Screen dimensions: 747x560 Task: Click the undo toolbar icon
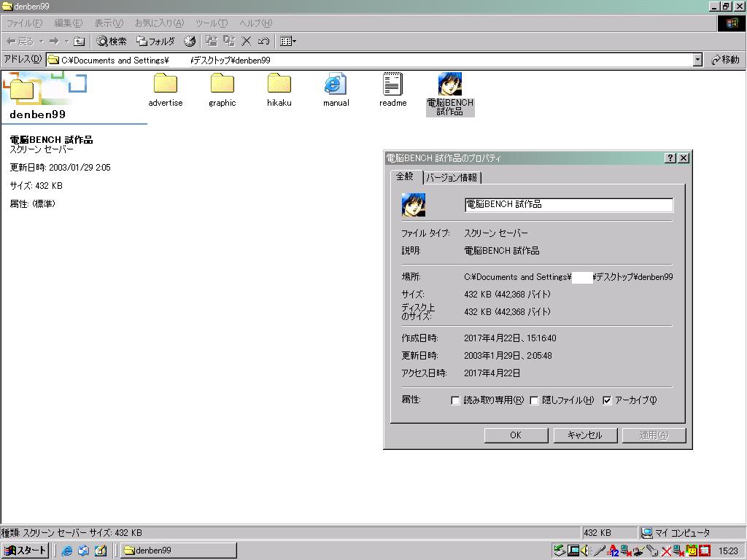pyautogui.click(x=263, y=42)
